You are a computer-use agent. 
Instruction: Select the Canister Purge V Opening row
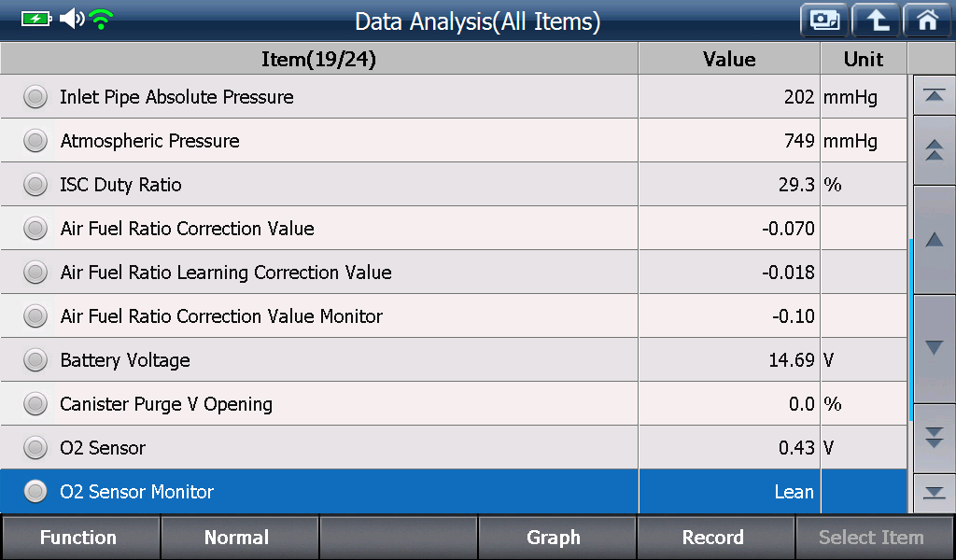pos(454,404)
